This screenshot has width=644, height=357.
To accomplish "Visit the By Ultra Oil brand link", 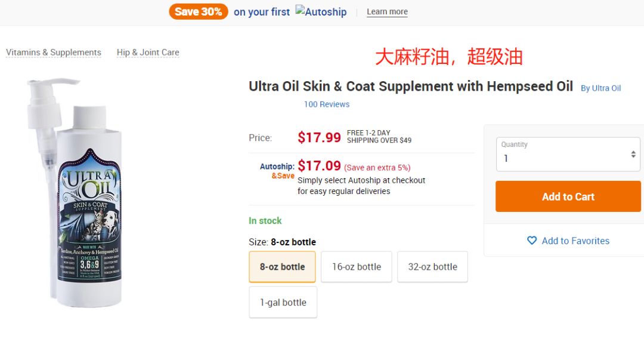I will point(600,88).
